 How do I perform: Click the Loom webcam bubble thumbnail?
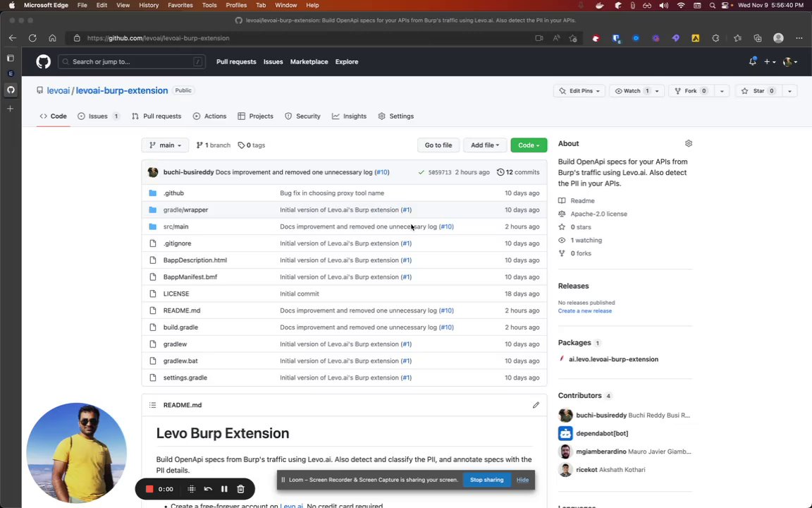click(77, 453)
